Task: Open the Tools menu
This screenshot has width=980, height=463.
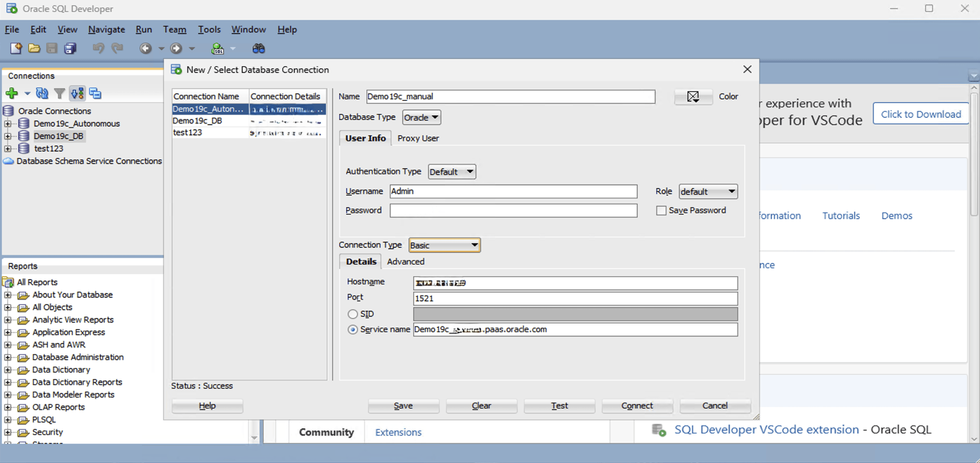Action: point(209,29)
